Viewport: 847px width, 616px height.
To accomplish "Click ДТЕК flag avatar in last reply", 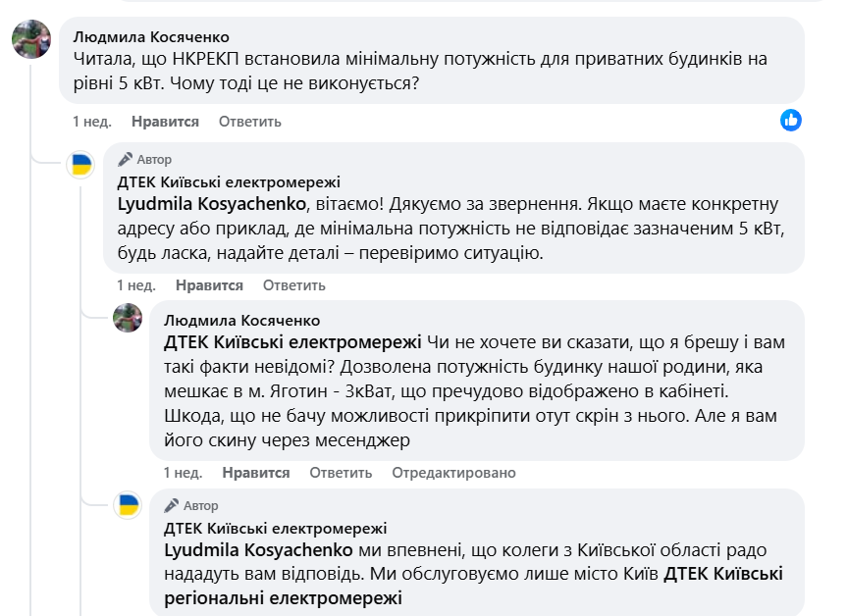I will [x=128, y=505].
